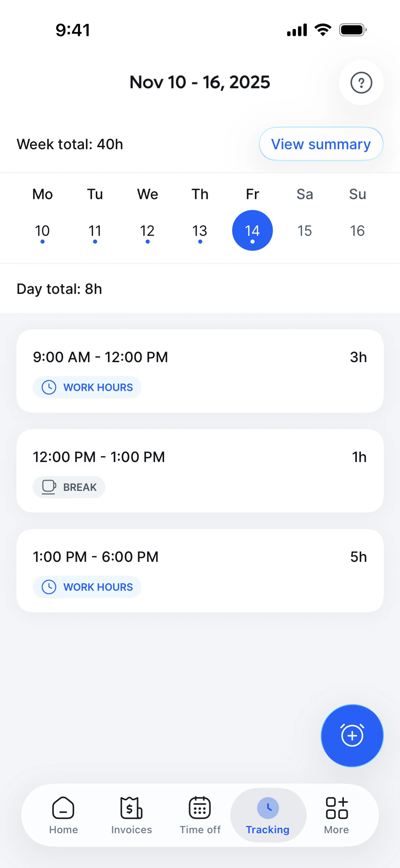This screenshot has width=400, height=868.
Task: Select Monday the 10th
Action: click(x=42, y=231)
